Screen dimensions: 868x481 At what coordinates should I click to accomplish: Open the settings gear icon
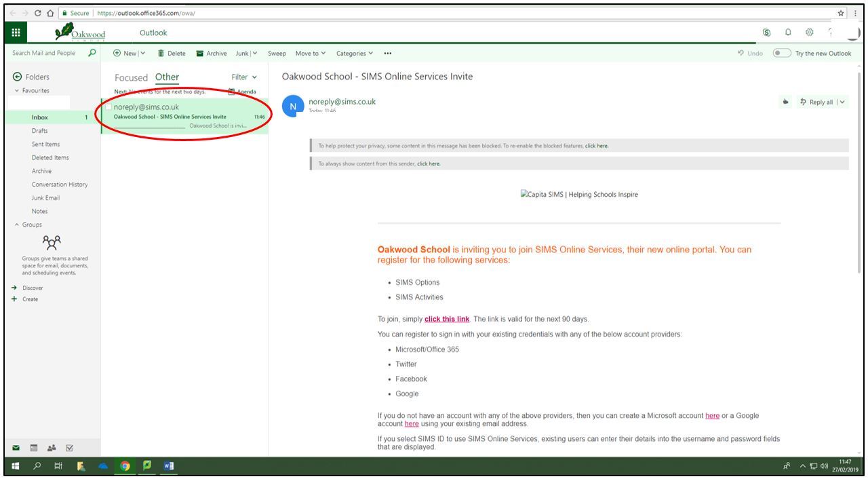809,33
